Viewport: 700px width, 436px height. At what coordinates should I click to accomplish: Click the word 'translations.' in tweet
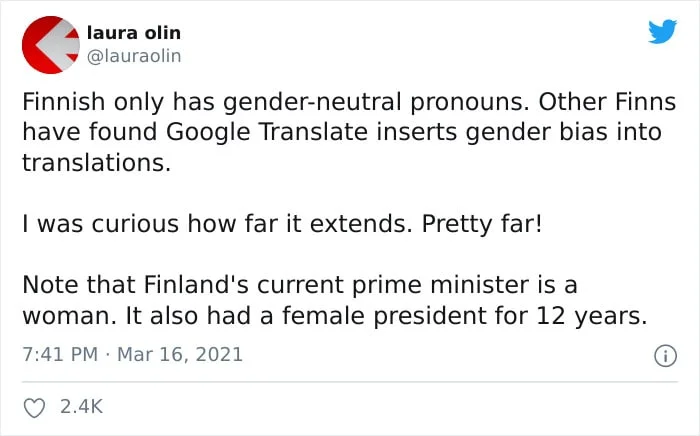pos(96,162)
